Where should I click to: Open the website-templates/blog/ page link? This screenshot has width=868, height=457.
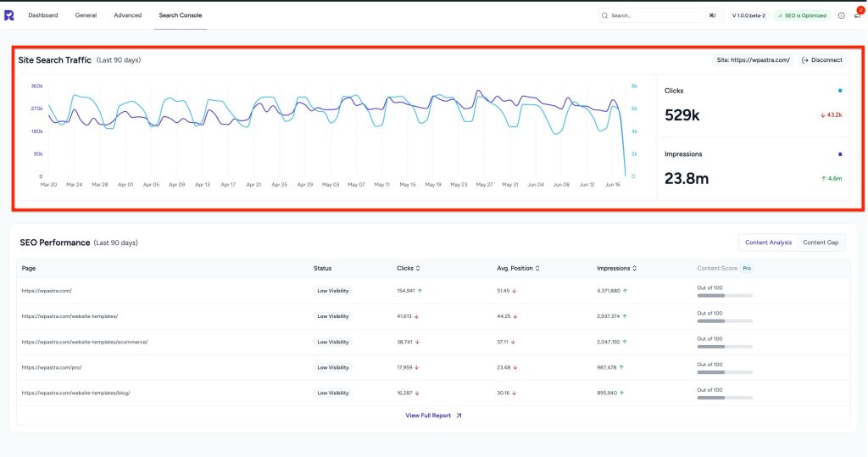click(75, 393)
